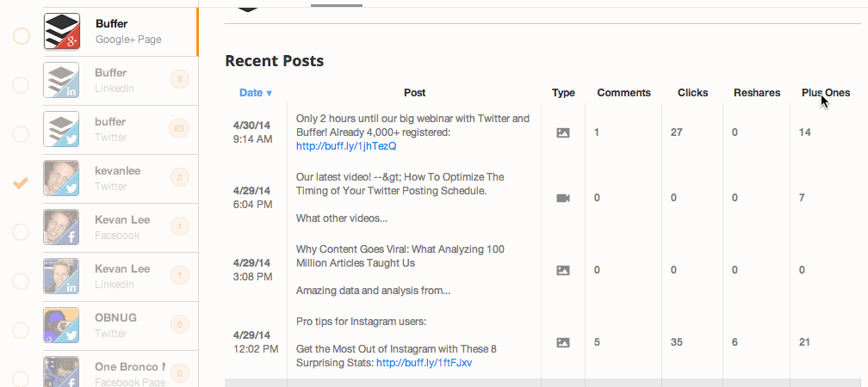Select the Kevan Lee Facebook avatar
Image resolution: width=868 pixels, height=387 pixels.
(x=61, y=227)
